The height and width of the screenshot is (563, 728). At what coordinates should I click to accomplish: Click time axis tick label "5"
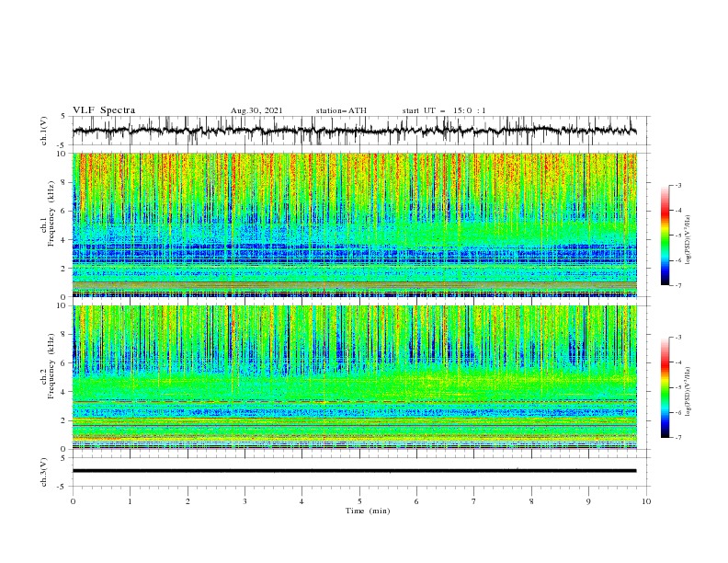point(359,501)
